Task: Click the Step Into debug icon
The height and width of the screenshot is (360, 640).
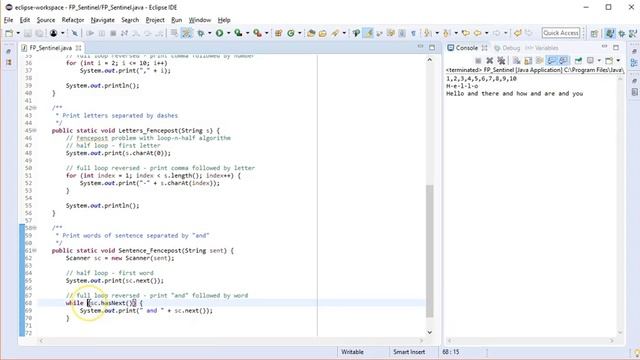Action: [x=136, y=33]
